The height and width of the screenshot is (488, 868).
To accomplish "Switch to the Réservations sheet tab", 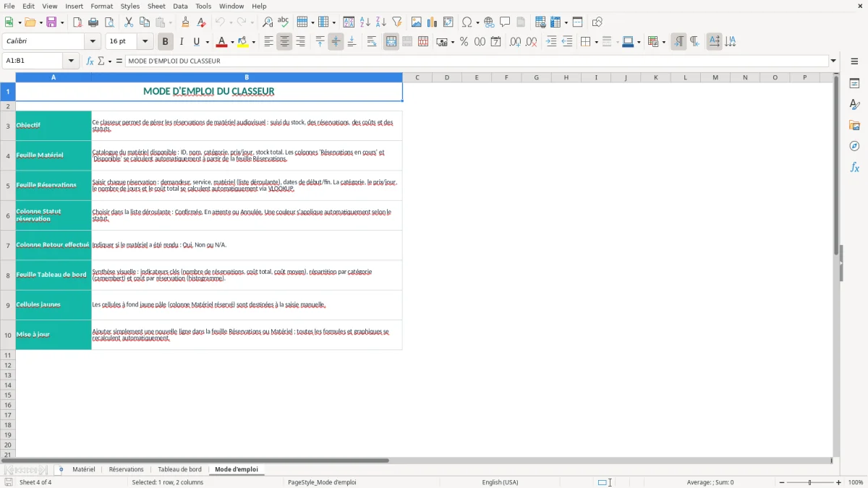I will coord(126,470).
